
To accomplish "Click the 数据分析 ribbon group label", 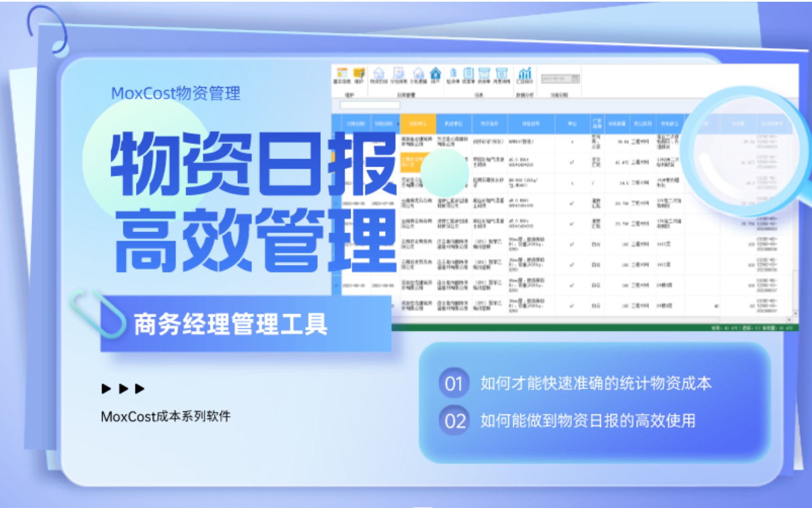I will (524, 95).
